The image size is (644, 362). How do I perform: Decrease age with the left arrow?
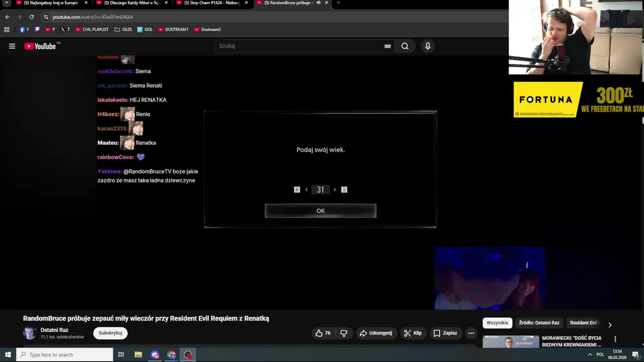pos(306,190)
